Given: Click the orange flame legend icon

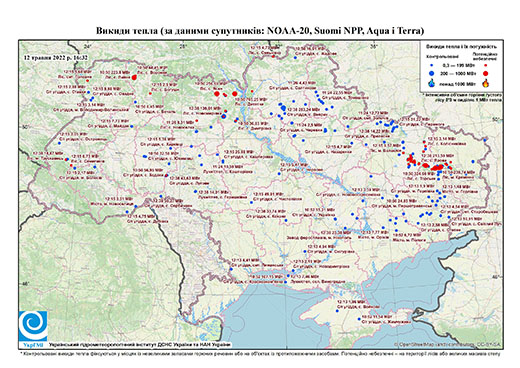Looking at the screenshot, I should coord(486,83).
